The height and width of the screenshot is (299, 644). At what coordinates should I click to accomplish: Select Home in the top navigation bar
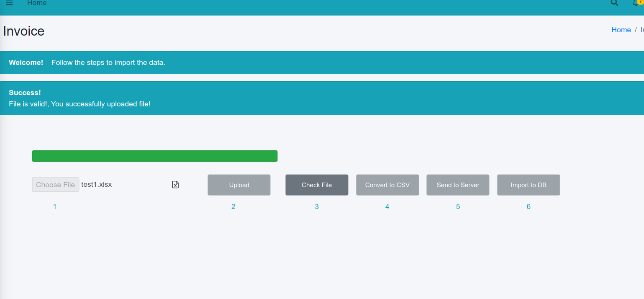click(x=37, y=3)
